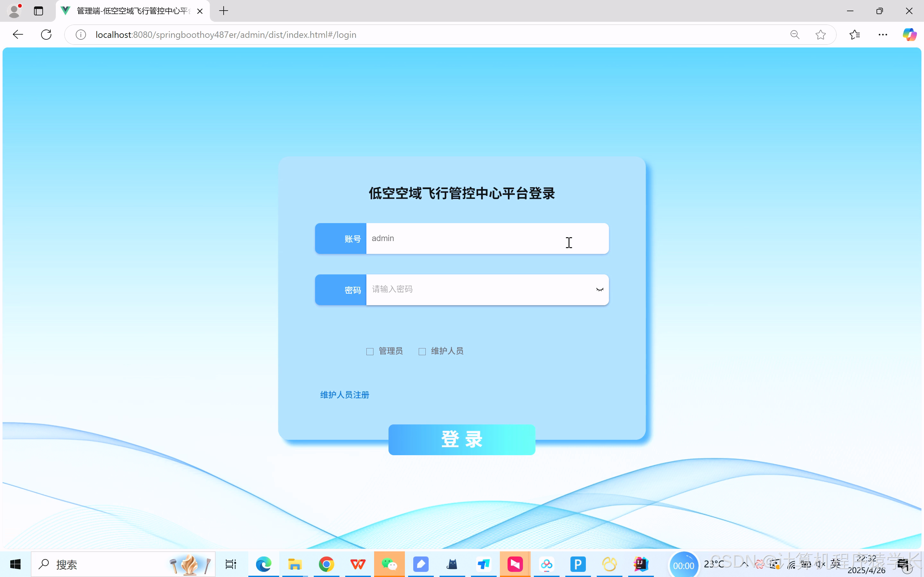Click the 密码 password input field
Image resolution: width=924 pixels, height=577 pixels.
click(477, 289)
